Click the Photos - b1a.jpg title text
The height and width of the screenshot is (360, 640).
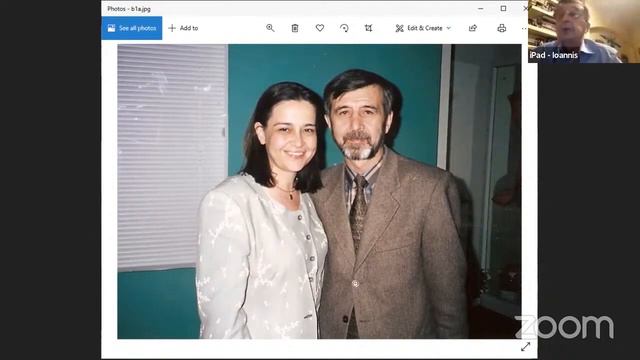click(x=129, y=9)
